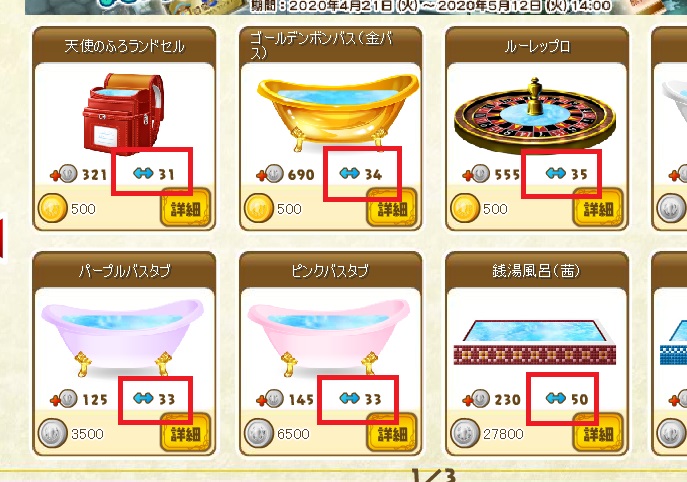Image resolution: width=687 pixels, height=482 pixels.
Task: Click blue arrows icon beside 34
Action: (x=350, y=174)
